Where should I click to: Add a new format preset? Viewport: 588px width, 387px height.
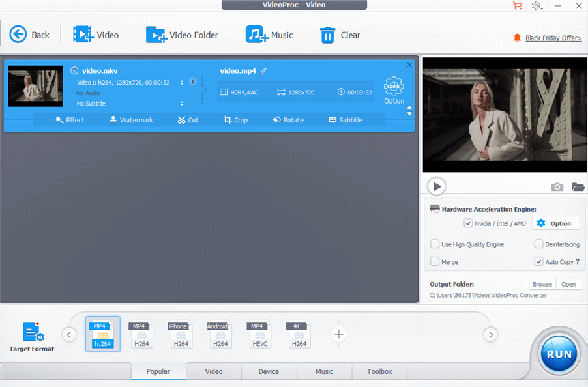pos(338,334)
